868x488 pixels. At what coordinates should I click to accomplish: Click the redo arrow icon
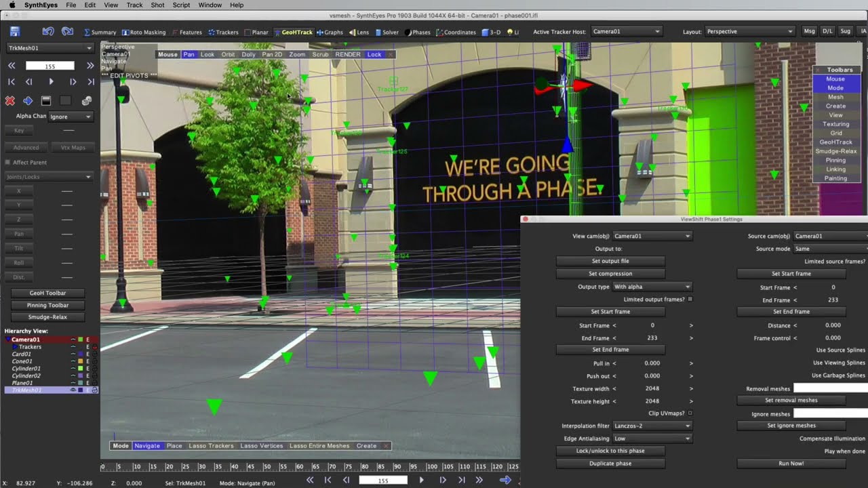[67, 31]
